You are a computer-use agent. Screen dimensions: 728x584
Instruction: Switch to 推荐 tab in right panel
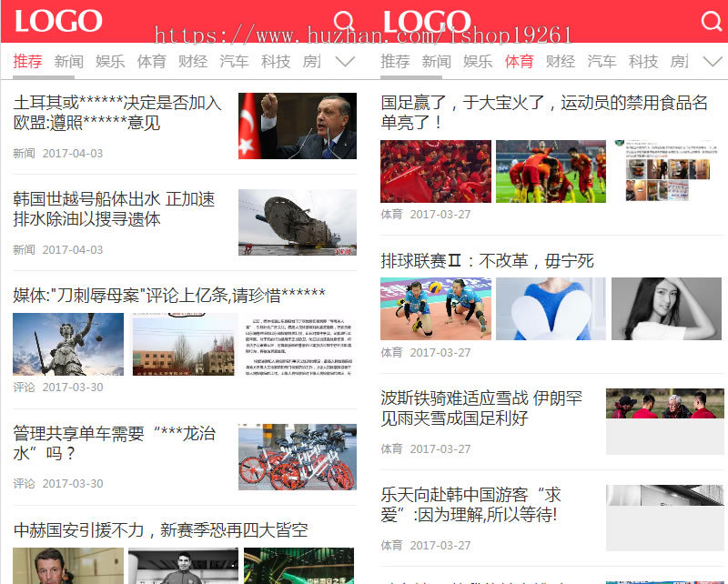click(395, 61)
